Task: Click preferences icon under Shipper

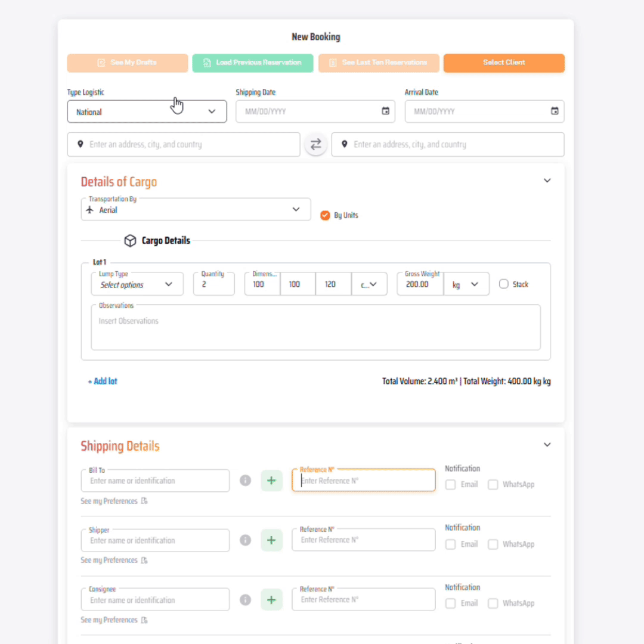Action: (144, 560)
